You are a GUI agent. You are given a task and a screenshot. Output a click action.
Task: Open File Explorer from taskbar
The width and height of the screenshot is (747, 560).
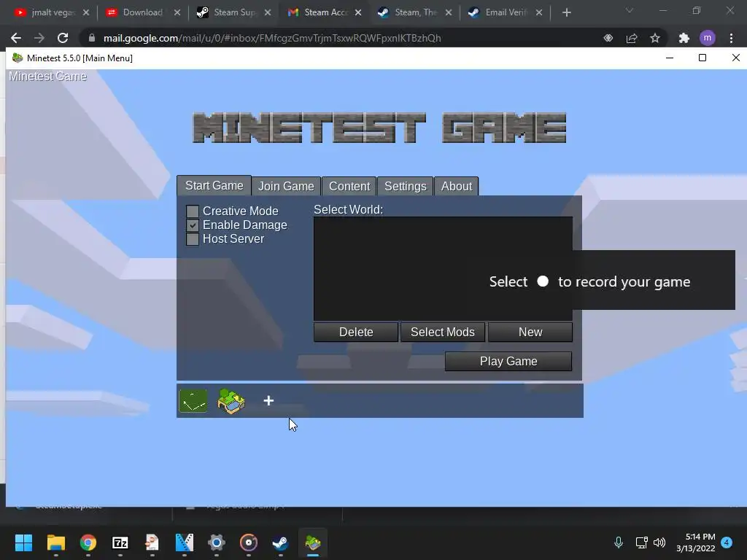(55, 542)
